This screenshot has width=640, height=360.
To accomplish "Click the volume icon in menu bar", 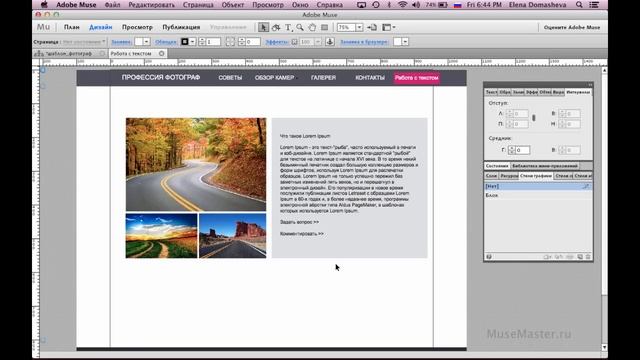I will point(416,5).
